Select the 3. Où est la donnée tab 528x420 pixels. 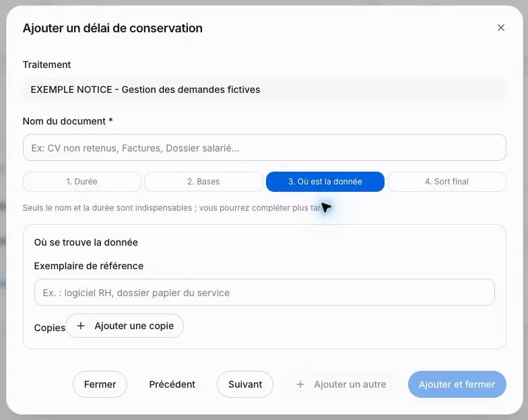(325, 182)
